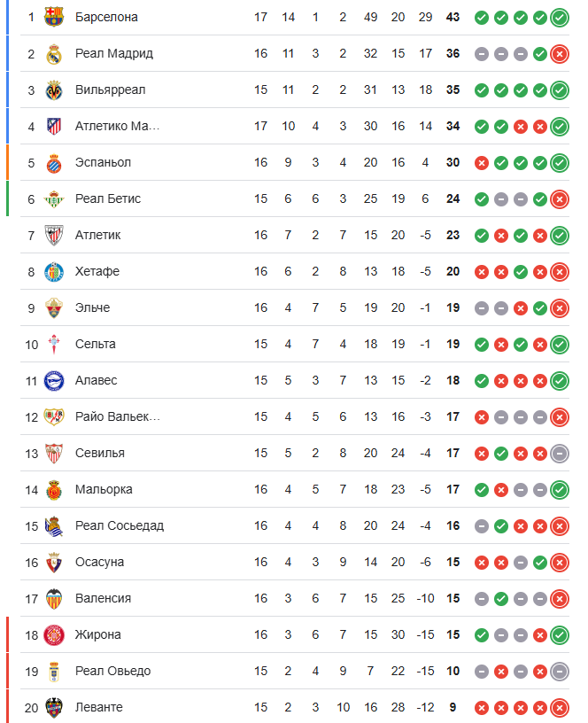The image size is (588, 723).
Task: Click Real Madrid's circled latest loss indicator
Action: pyautogui.click(x=559, y=54)
